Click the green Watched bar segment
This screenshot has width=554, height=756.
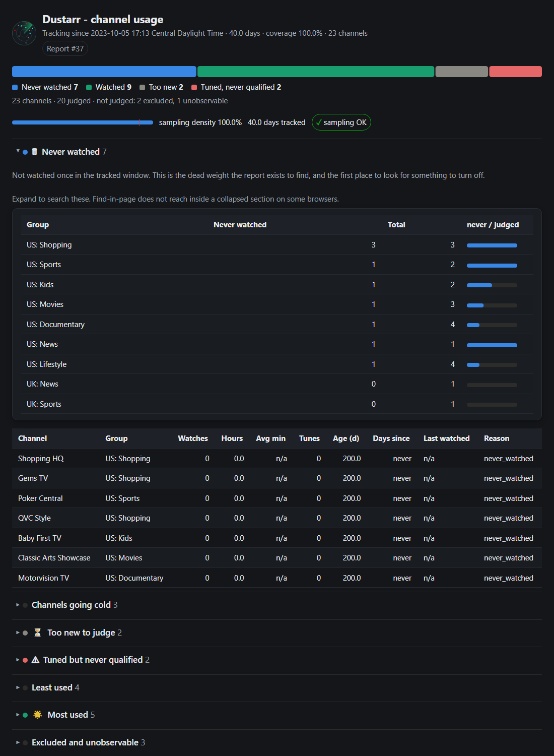tap(316, 72)
